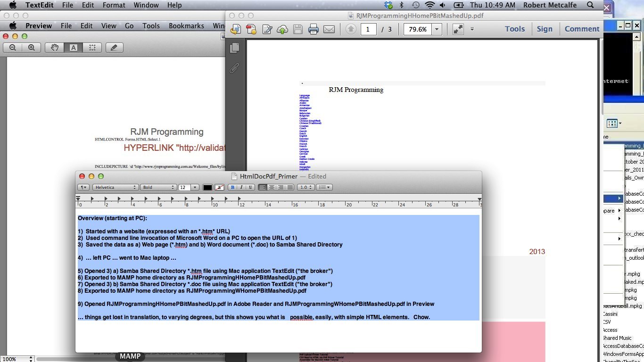Screen dimensions: 644x362
Task: Click the Time Machine menu bar icon
Action: pyautogui.click(x=415, y=5)
